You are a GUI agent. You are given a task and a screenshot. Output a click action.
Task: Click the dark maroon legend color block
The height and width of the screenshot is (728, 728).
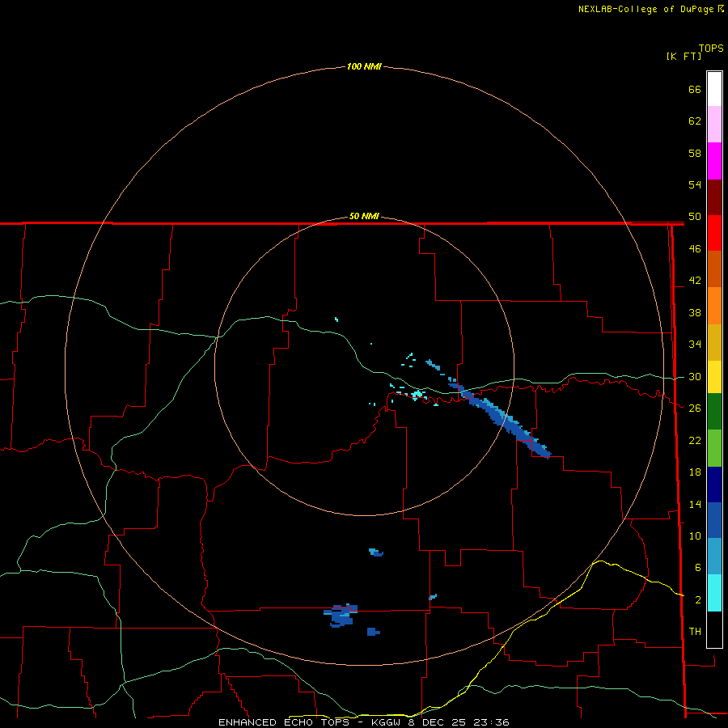point(714,197)
